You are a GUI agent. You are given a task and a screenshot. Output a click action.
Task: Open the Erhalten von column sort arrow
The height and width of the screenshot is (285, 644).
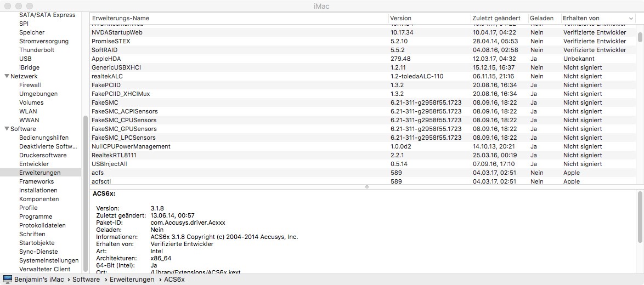(631, 19)
